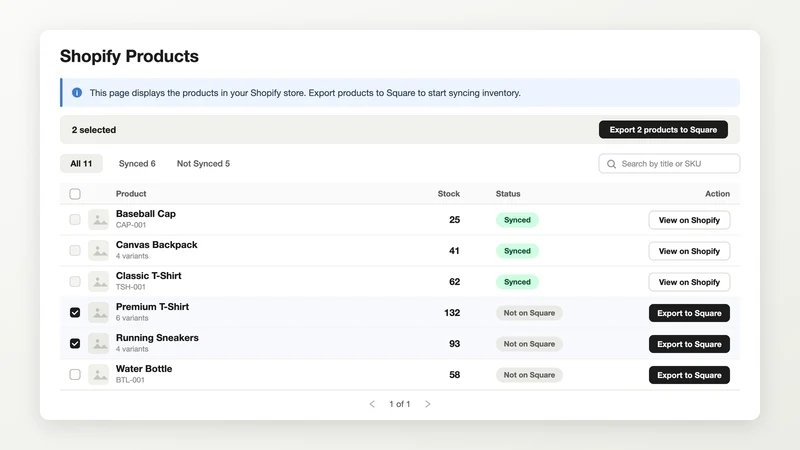Click Premium T-Shirt image placeholder icon
The width and height of the screenshot is (800, 450).
tap(98, 313)
